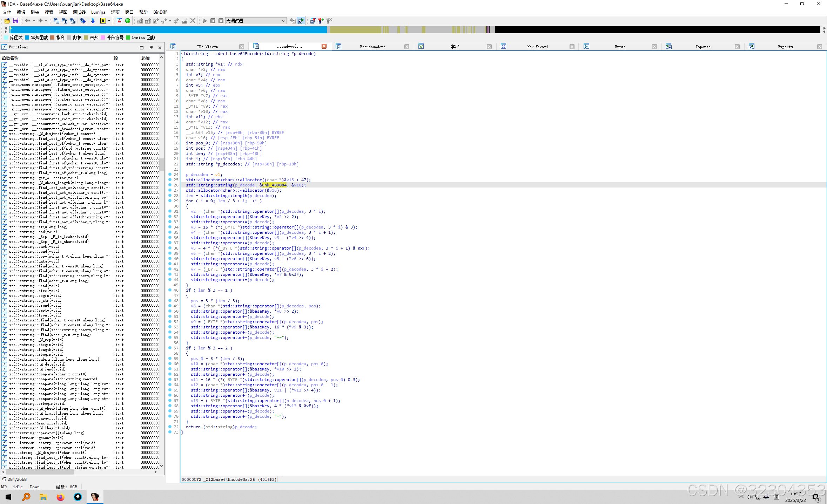Open the color settings dropdown beside the A icon
Screen dimensions: 827x504
[x=109, y=21]
